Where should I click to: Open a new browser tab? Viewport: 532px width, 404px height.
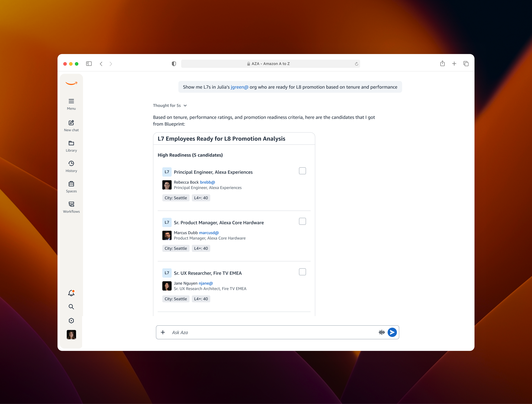454,64
